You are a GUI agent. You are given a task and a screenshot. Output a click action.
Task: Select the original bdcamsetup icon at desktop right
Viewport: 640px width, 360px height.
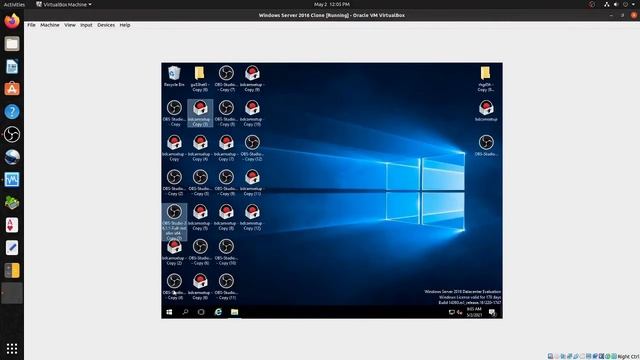(486, 111)
